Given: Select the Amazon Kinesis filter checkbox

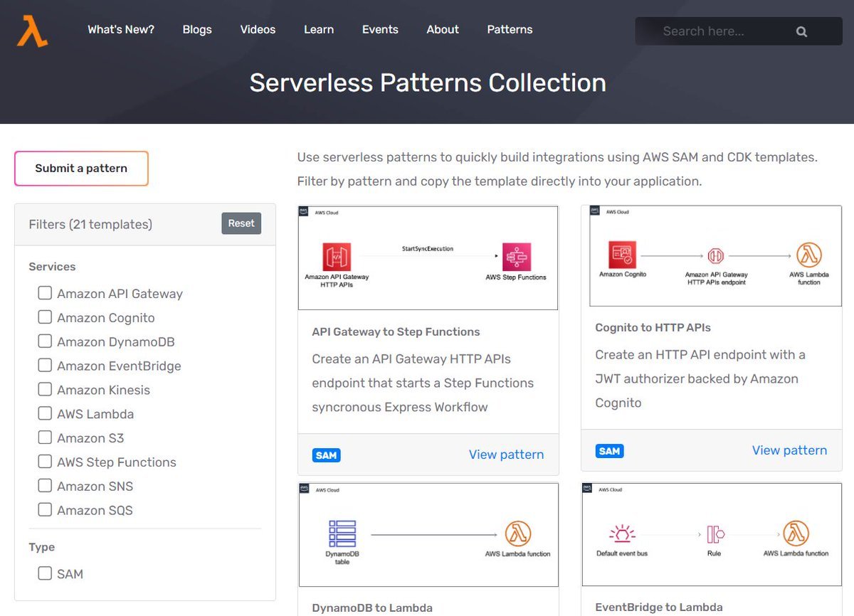Looking at the screenshot, I should click(45, 390).
